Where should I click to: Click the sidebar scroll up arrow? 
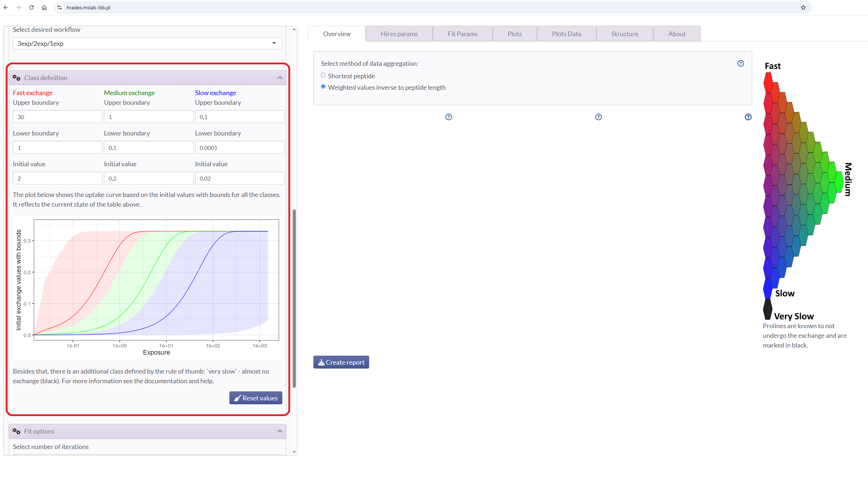pos(294,29)
